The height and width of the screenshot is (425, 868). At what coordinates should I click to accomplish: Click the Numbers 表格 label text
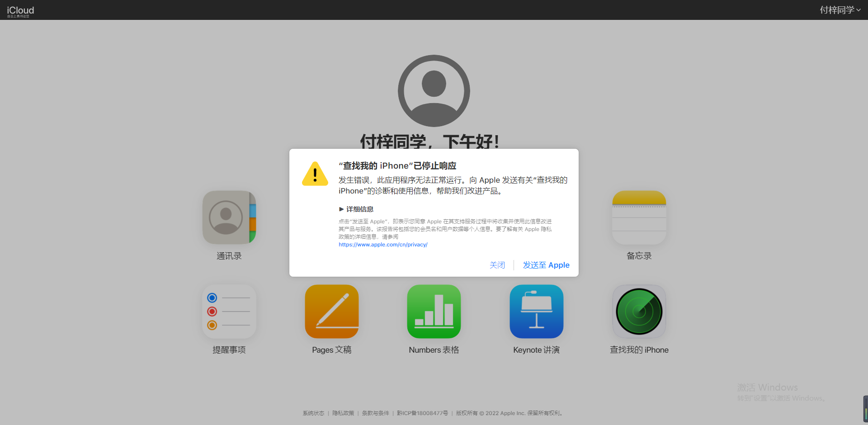click(434, 350)
